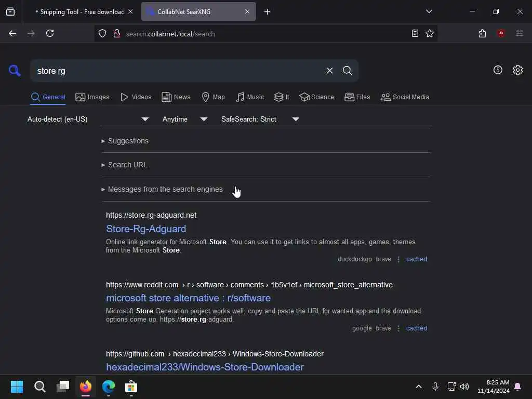The image size is (532, 399).
Task: Open clock showing 8:25 AM
Action: [x=494, y=387]
